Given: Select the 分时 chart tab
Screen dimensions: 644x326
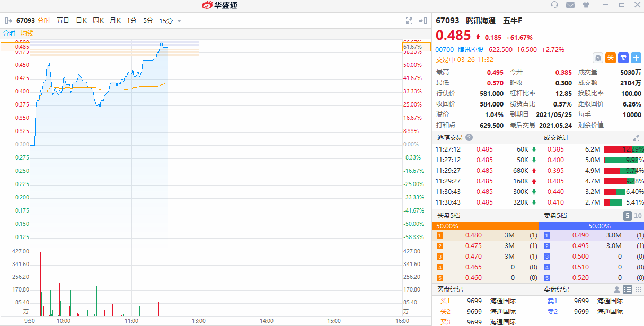Looking at the screenshot, I should pyautogui.click(x=44, y=21).
